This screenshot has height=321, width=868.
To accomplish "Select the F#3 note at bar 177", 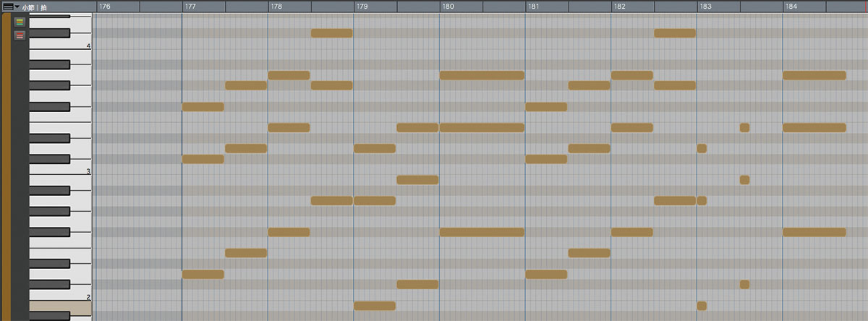I will (x=203, y=106).
